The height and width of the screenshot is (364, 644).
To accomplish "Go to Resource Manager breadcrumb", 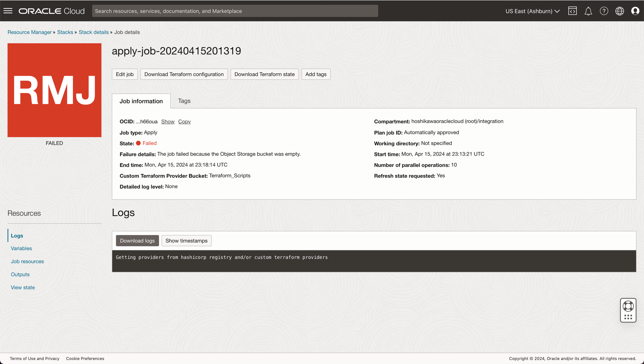I will pyautogui.click(x=29, y=32).
